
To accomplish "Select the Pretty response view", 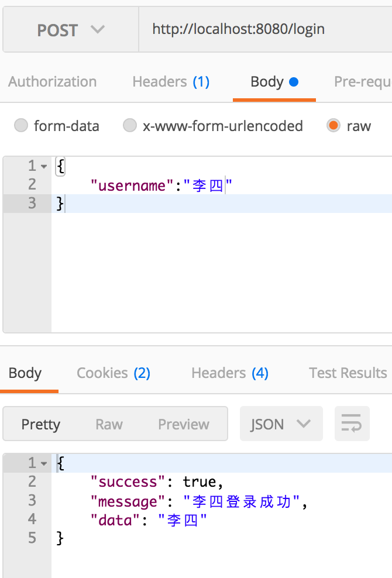I will point(41,424).
